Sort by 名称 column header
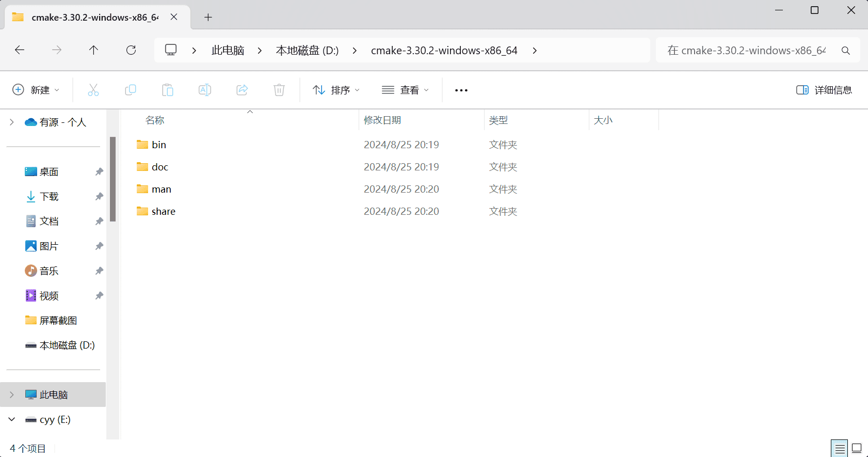Screen dimensions: 868x457 click(x=155, y=120)
